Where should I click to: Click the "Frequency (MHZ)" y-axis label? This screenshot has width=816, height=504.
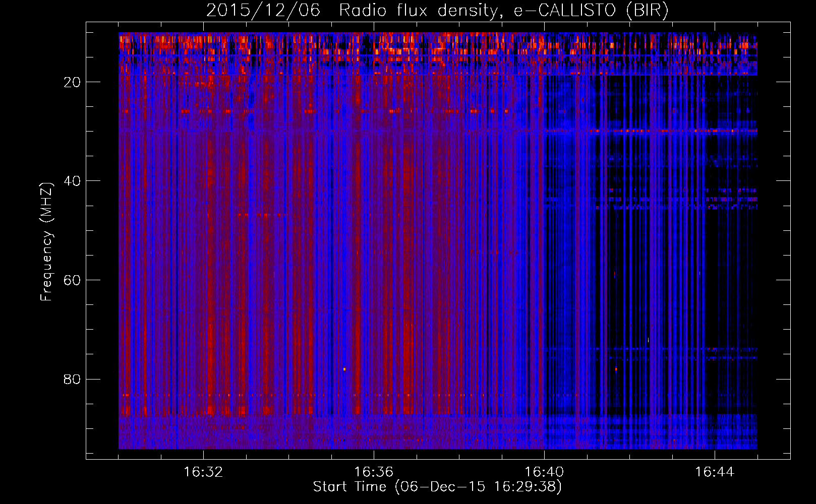coord(46,242)
